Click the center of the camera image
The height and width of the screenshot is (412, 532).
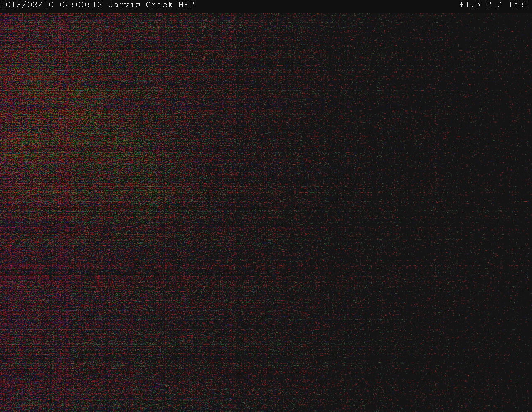pyautogui.click(x=266, y=212)
